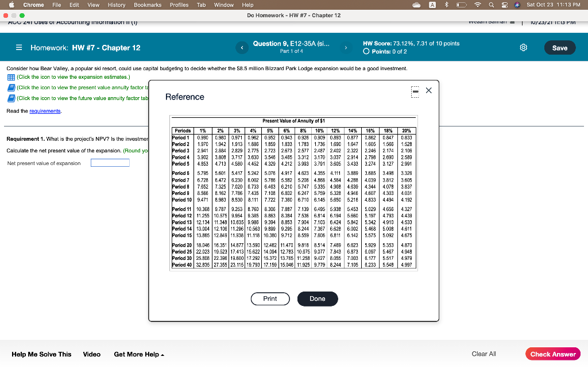Screen dimensions: 588x368
Task: Open the Bookmarks menu
Action: [148, 5]
